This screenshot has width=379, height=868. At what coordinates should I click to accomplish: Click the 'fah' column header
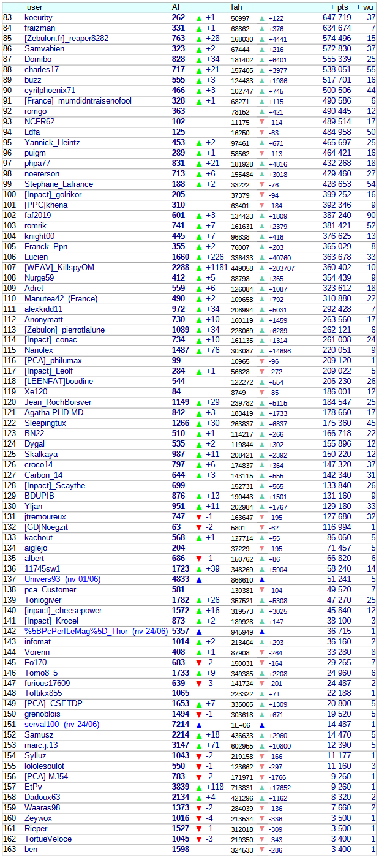pos(236,7)
